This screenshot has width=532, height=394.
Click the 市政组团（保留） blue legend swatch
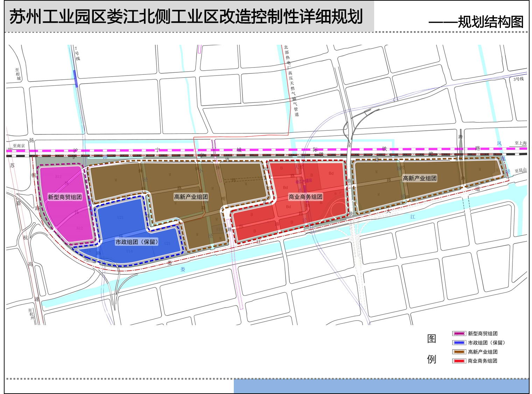click(458, 343)
